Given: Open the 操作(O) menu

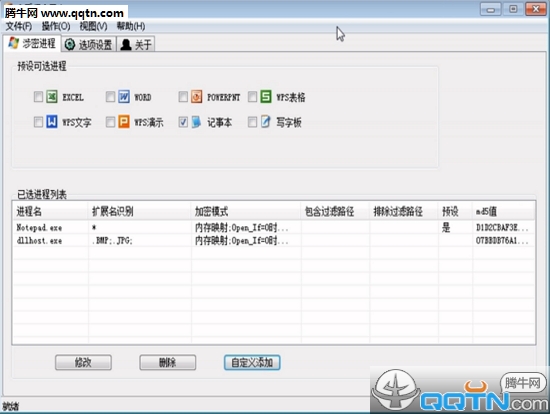Looking at the screenshot, I should [56, 26].
